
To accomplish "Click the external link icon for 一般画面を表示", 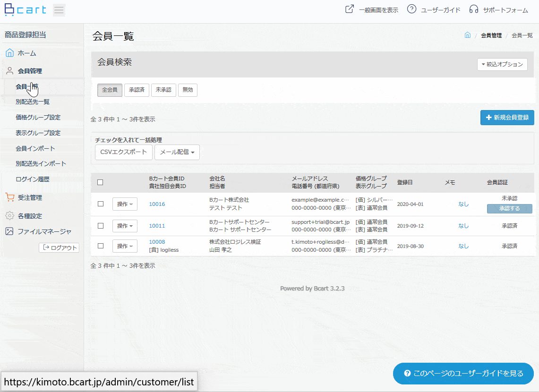I will click(349, 9).
